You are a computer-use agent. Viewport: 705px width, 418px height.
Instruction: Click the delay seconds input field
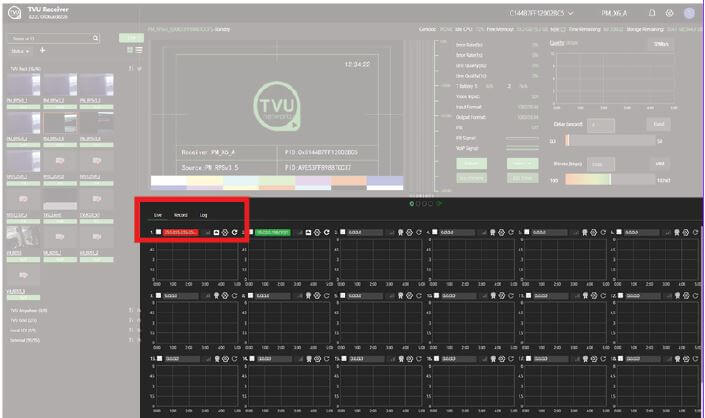[x=601, y=125]
